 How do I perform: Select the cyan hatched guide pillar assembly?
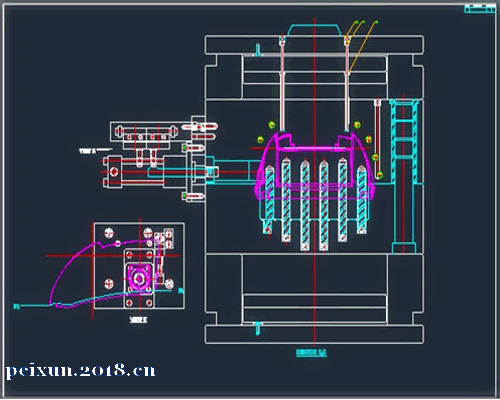[404, 177]
